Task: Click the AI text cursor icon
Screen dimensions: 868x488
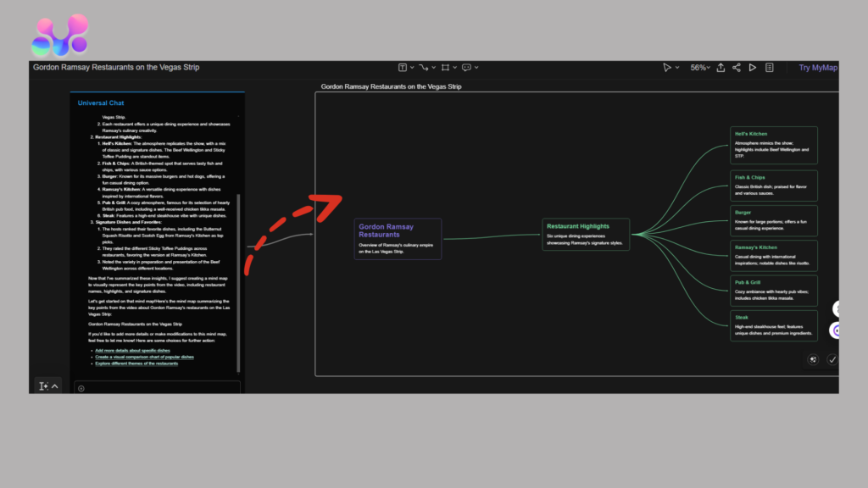Action: coord(43,386)
